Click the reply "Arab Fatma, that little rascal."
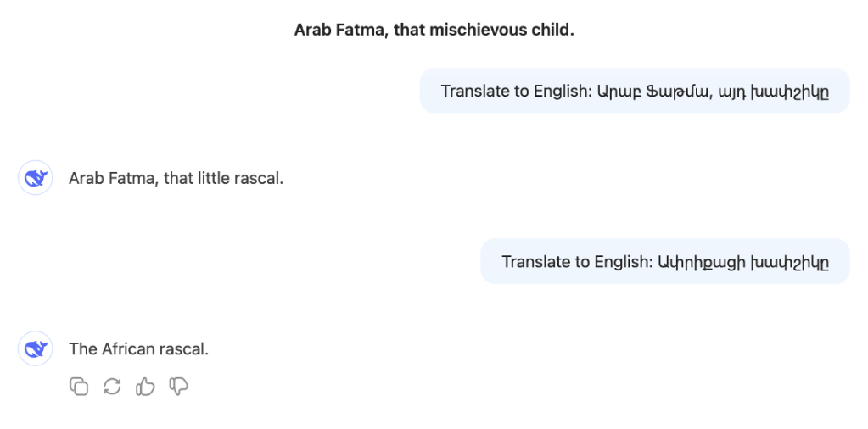The width and height of the screenshot is (868, 429). 176,179
